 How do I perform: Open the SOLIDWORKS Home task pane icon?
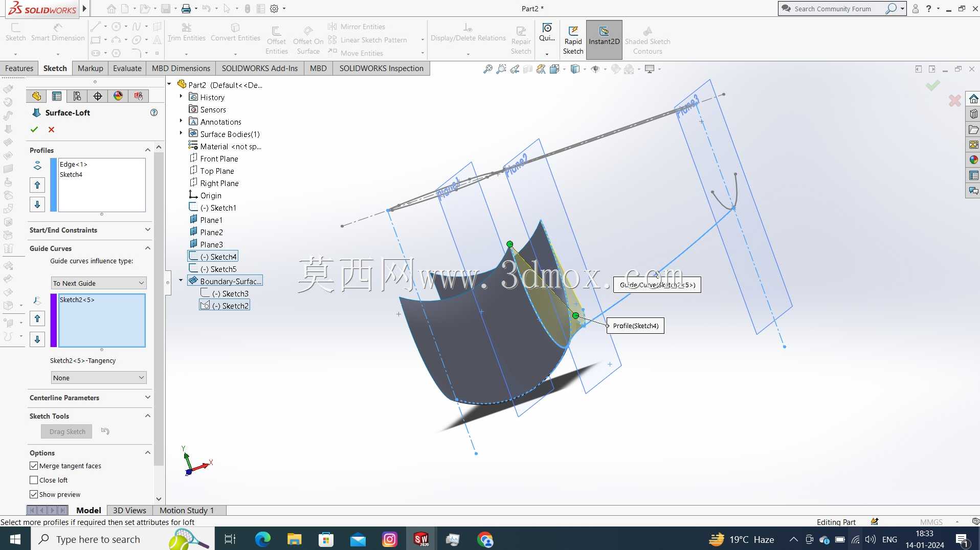(x=973, y=99)
